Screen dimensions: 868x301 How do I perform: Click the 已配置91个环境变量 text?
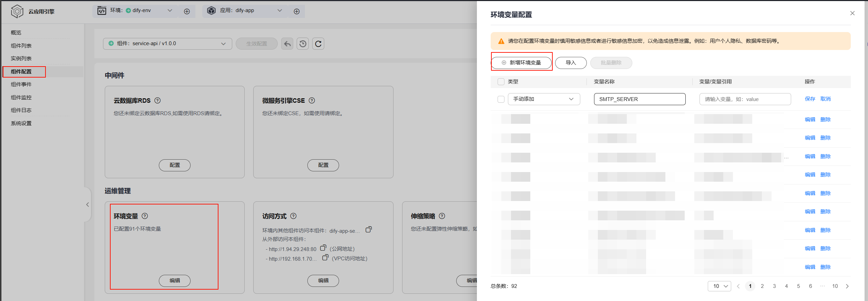click(x=137, y=229)
